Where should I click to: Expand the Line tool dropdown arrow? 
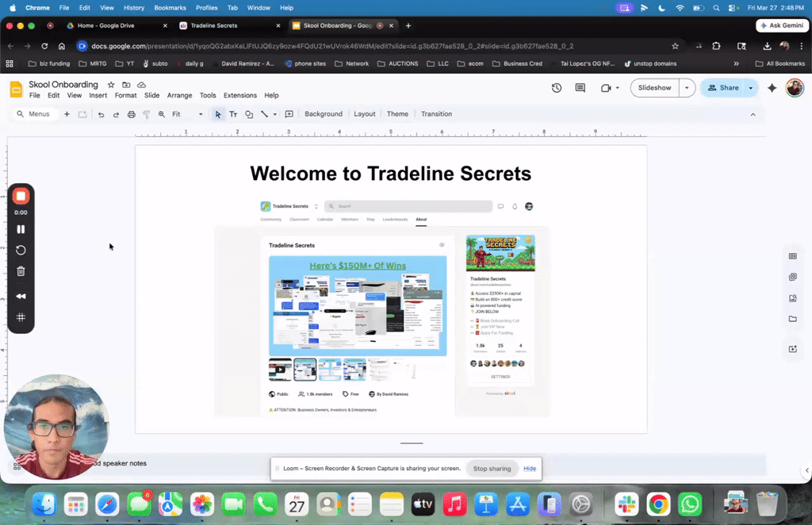click(x=275, y=114)
